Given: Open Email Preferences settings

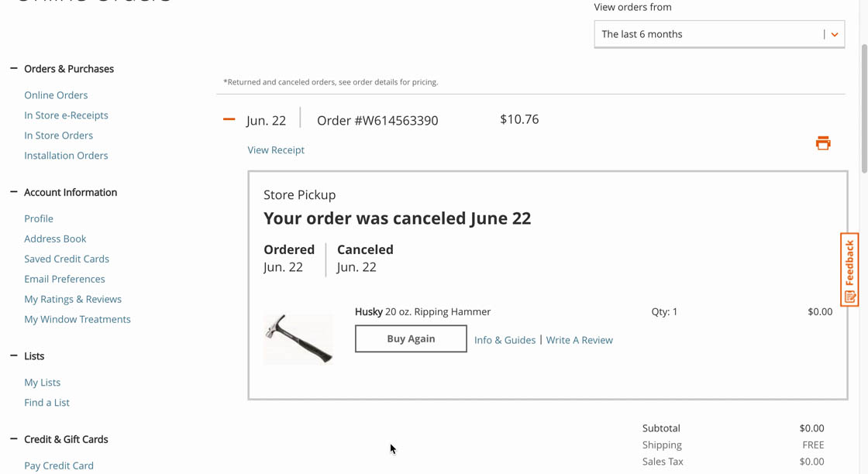Looking at the screenshot, I should (64, 279).
